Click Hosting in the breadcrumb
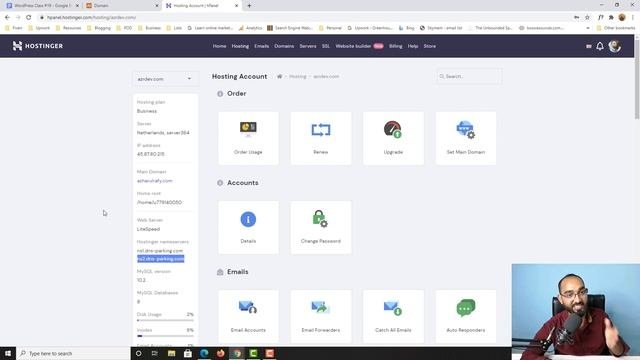 coord(298,76)
